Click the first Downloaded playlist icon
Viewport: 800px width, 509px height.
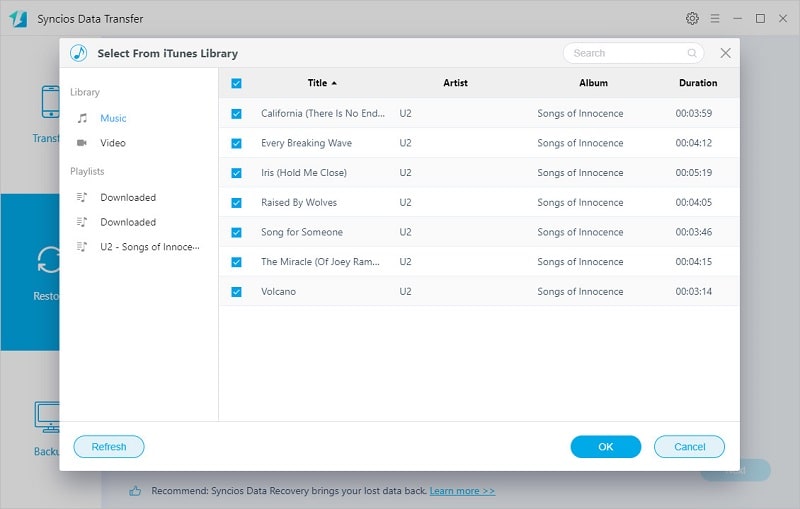[x=82, y=197]
